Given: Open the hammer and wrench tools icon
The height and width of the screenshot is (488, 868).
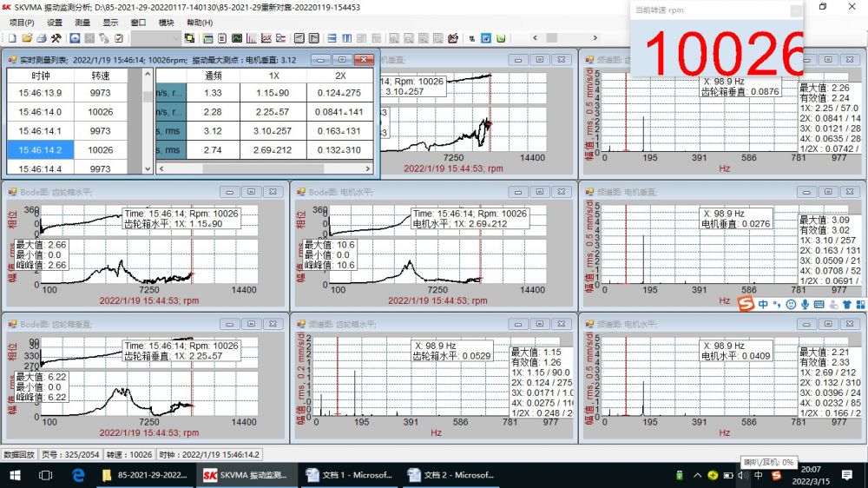Looking at the screenshot, I should pyautogui.click(x=56, y=38).
